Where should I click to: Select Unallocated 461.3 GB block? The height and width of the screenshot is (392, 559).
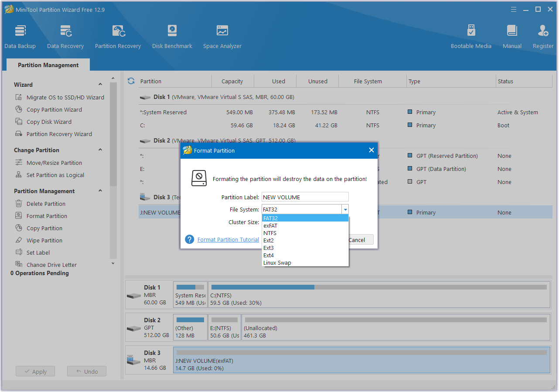coord(396,328)
